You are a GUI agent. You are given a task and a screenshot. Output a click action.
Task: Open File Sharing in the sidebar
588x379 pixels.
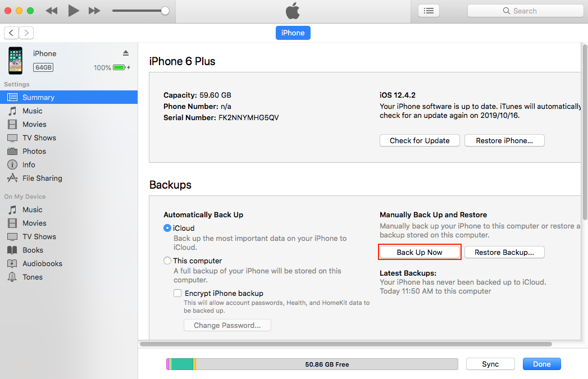(69, 179)
